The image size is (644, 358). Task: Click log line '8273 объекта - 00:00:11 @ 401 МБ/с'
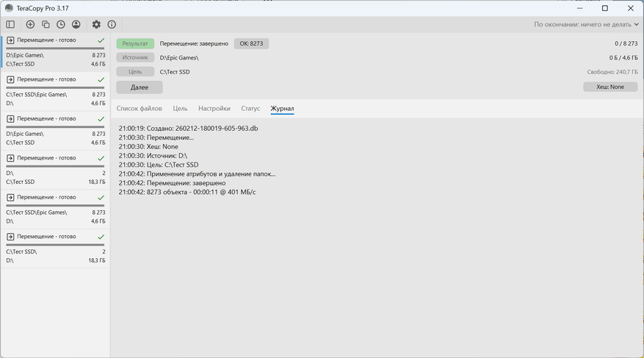click(x=187, y=192)
